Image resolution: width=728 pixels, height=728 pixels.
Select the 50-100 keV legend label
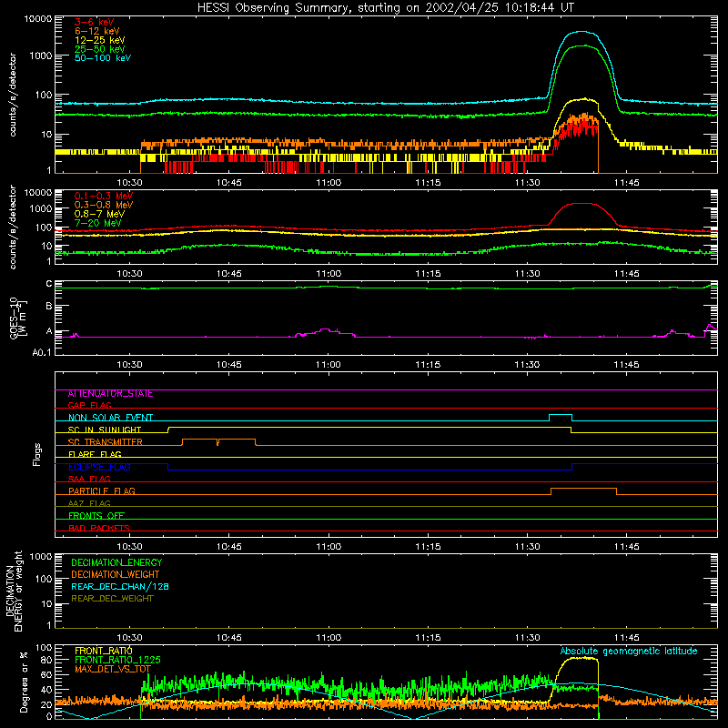click(x=103, y=58)
